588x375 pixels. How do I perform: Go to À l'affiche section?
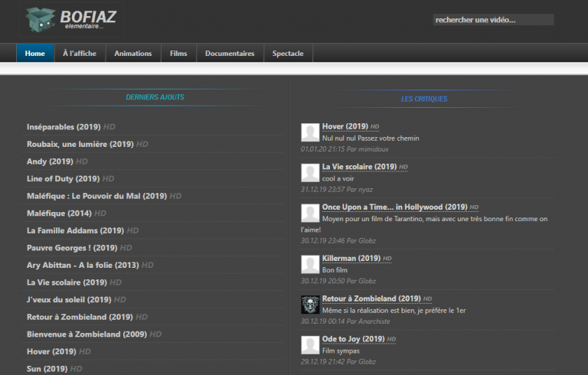click(x=80, y=54)
